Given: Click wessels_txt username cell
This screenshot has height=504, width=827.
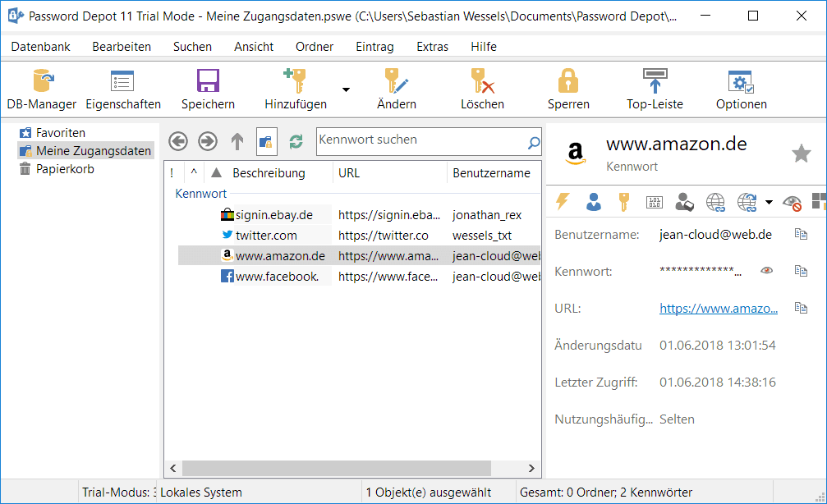Looking at the screenshot, I should pyautogui.click(x=482, y=236).
